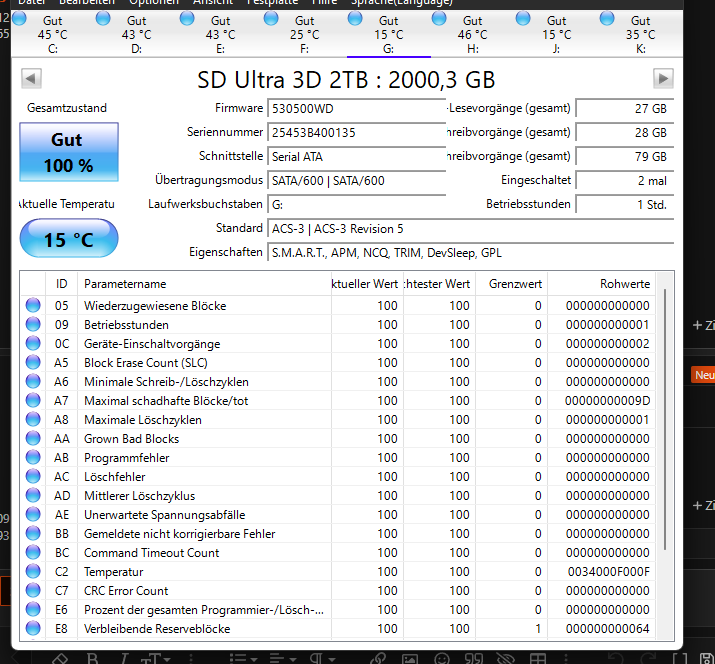Click the status orb of Verbleibende Reserveblöcke

pyautogui.click(x=33, y=628)
